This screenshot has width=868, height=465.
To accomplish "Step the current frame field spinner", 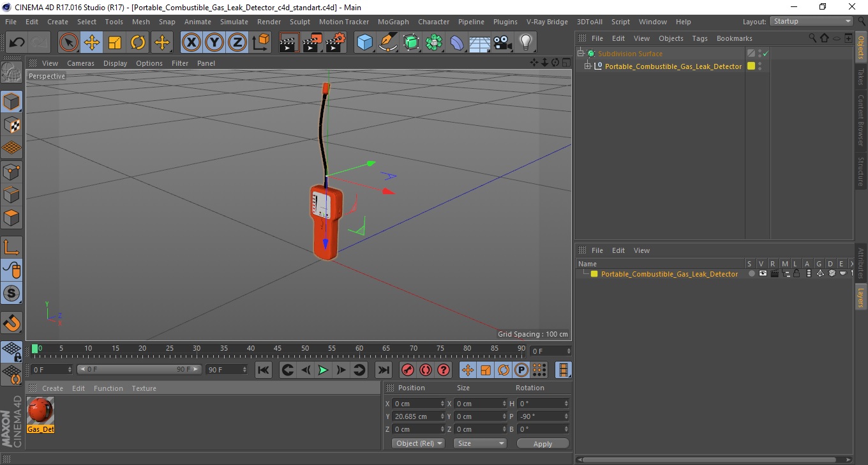I will click(x=70, y=370).
